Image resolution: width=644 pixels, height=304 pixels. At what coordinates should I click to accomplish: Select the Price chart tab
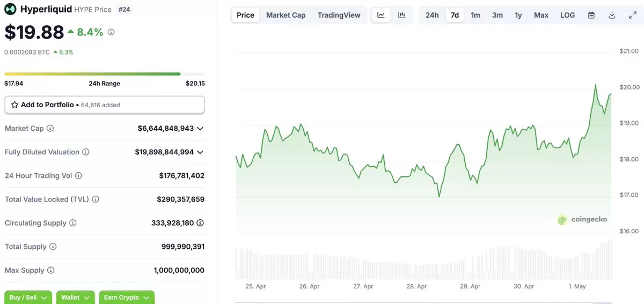pyautogui.click(x=245, y=15)
